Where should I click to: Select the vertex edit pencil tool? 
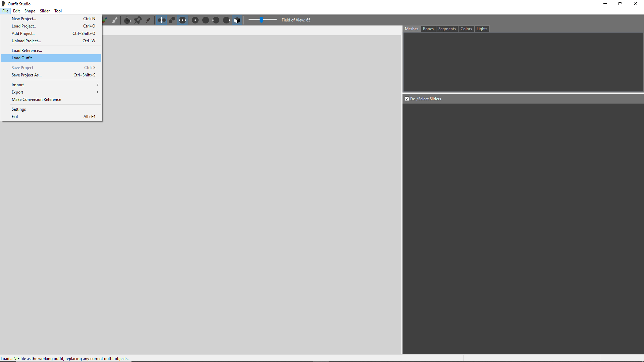point(148,20)
